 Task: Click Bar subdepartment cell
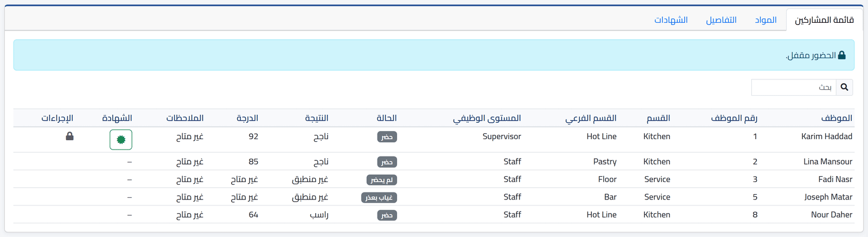610,197
